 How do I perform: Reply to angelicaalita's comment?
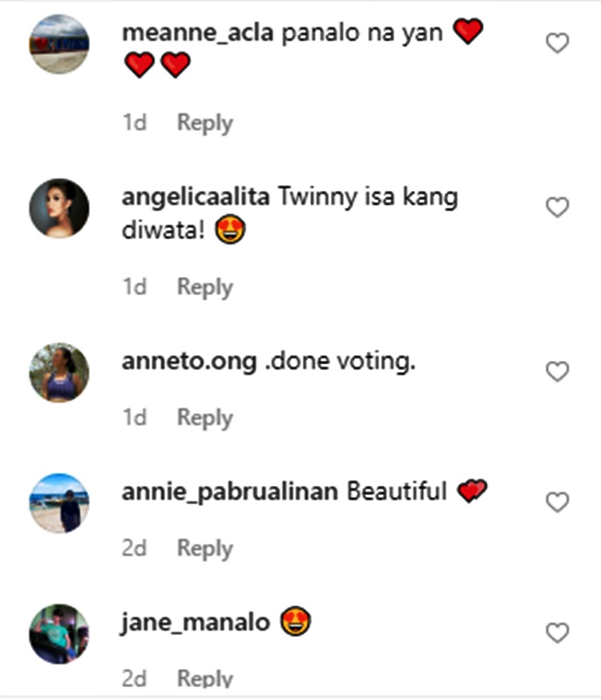click(205, 287)
